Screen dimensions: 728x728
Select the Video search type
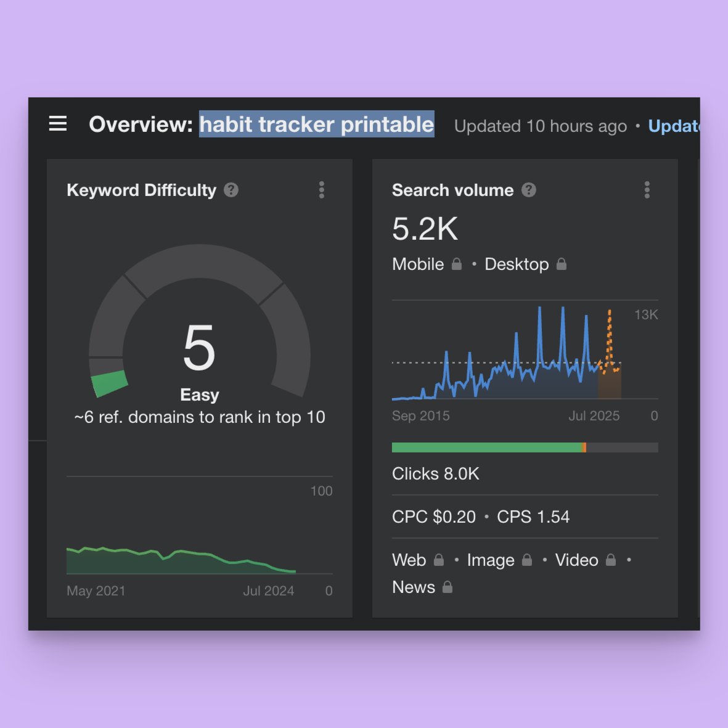[x=576, y=560]
